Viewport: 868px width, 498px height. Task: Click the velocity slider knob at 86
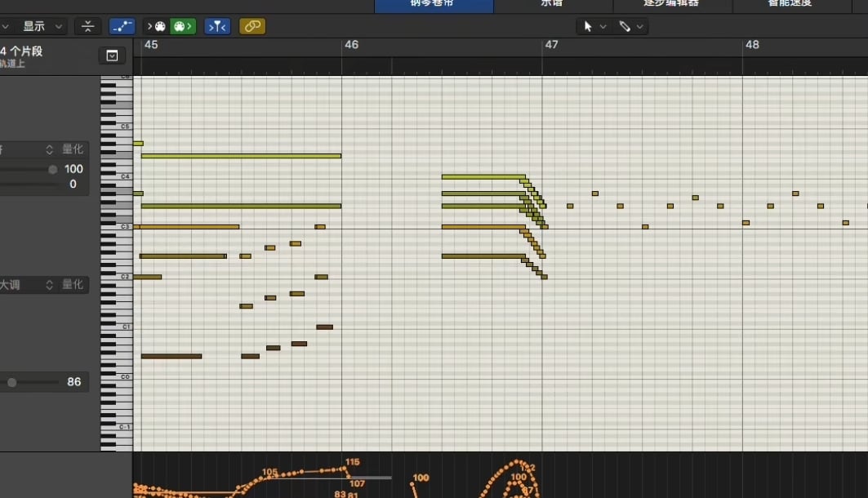tap(11, 382)
